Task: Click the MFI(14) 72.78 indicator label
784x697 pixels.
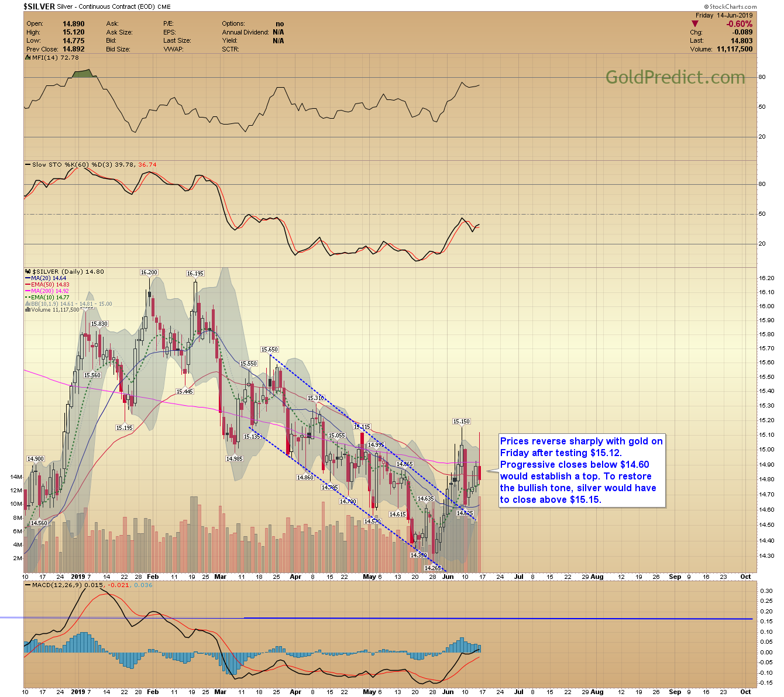Action: click(55, 57)
